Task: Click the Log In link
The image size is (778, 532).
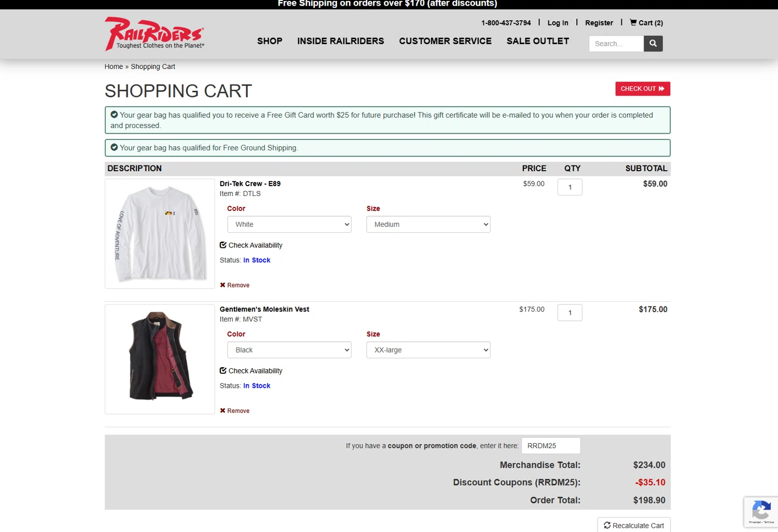Action: click(558, 23)
